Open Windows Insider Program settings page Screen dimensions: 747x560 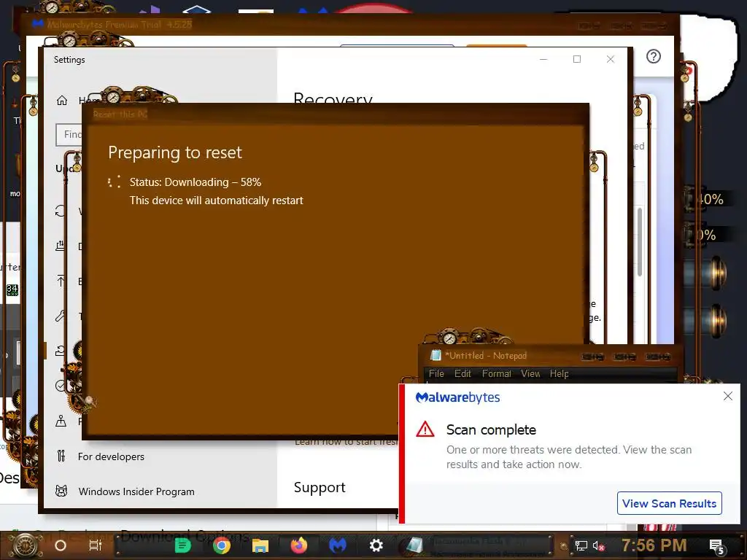136,491
